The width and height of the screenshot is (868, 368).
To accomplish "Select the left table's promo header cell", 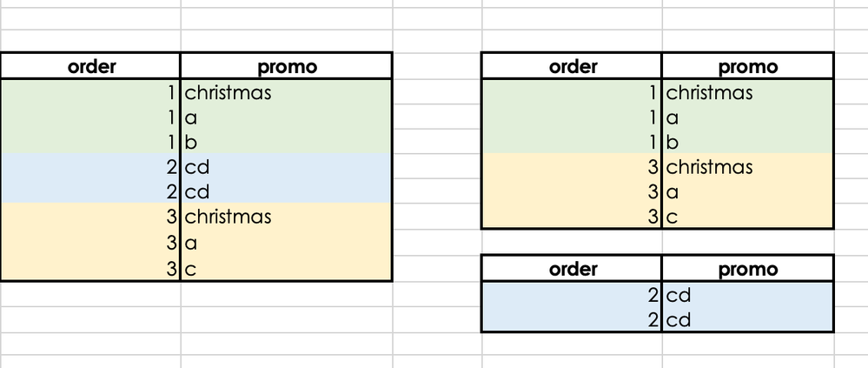I will [x=286, y=66].
